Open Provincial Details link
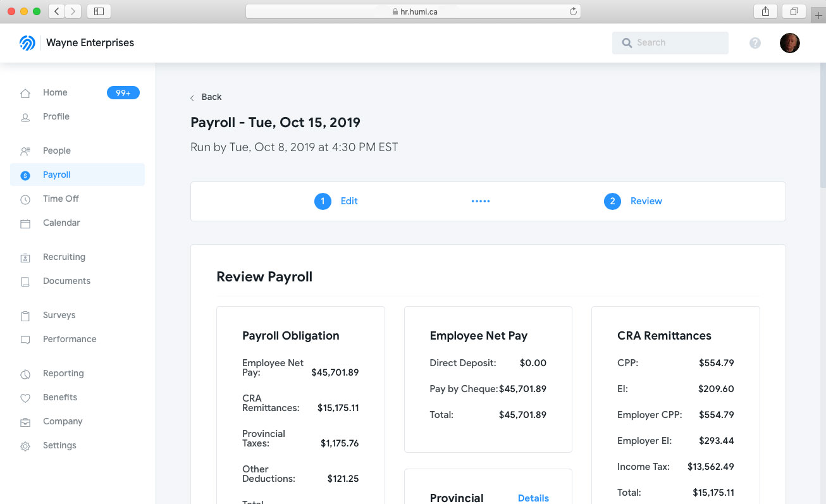The image size is (826, 504). (x=533, y=498)
